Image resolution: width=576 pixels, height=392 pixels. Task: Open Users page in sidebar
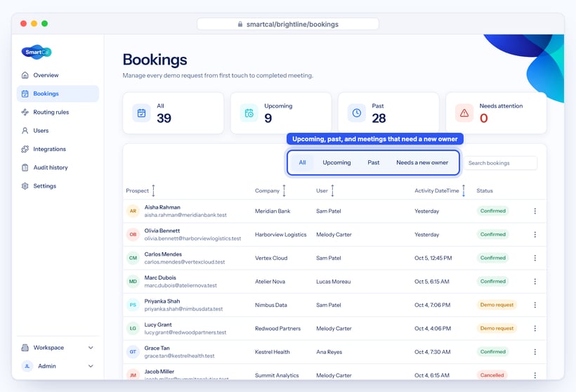(58, 131)
